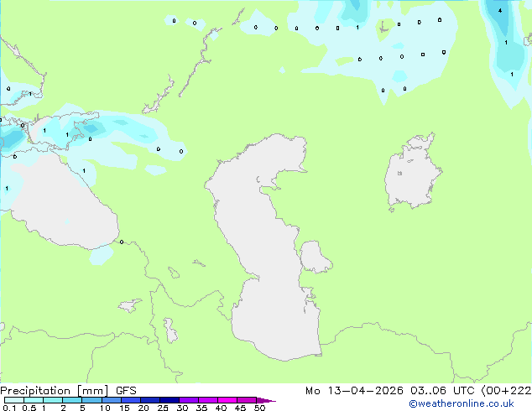Viewport: 532px width, 411px height.
Task: Click the (00+222 forecast offset label
Action: click(x=506, y=391)
